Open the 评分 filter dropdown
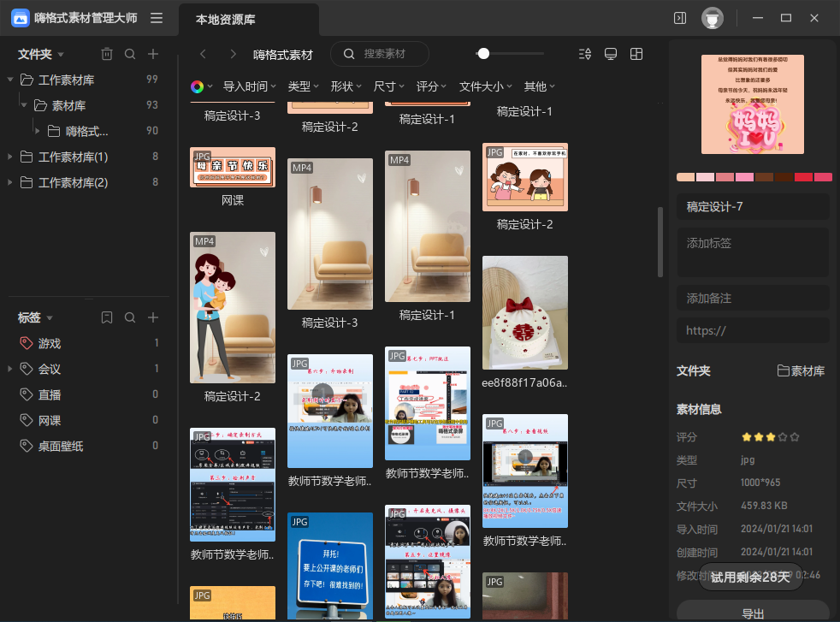840x622 pixels. 432,86
